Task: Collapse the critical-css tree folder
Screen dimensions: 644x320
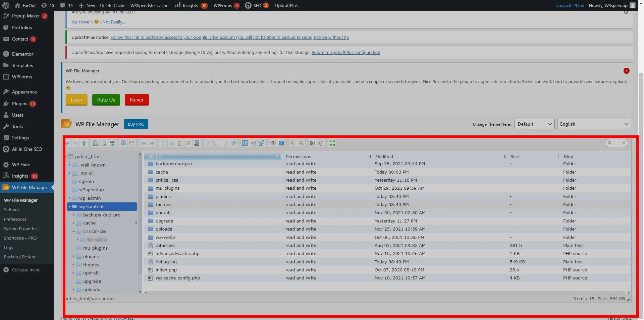Action: pyautogui.click(x=73, y=232)
